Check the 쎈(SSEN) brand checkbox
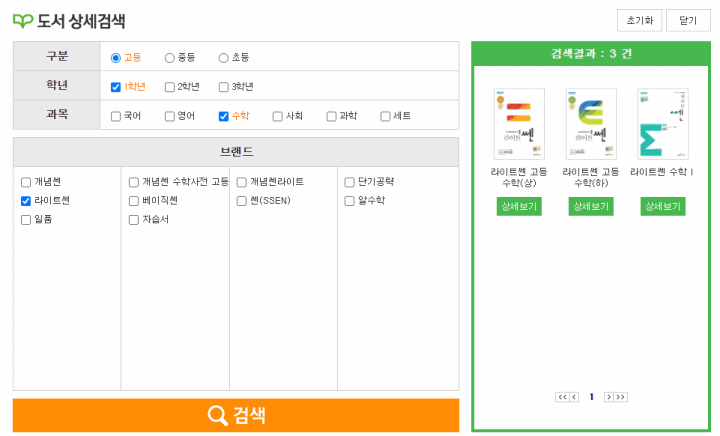This screenshot has width=720, height=436. (242, 201)
